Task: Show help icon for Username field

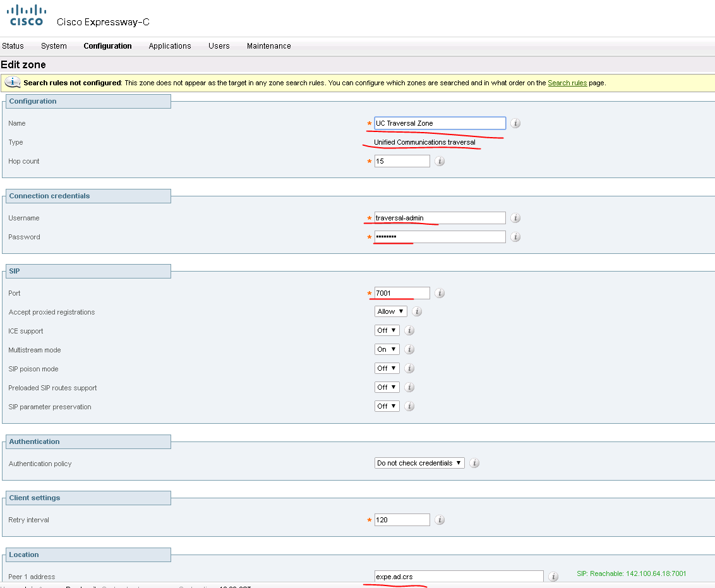Action: 515,218
